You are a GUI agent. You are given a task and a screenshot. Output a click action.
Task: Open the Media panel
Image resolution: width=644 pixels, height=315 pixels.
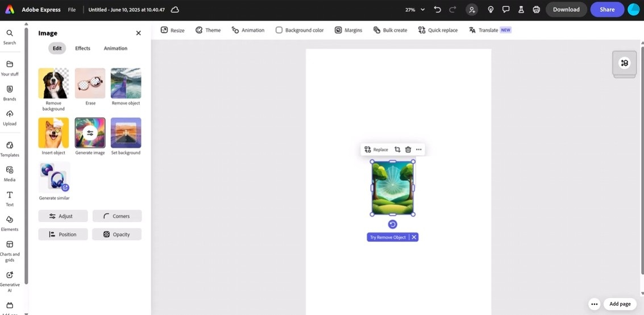[10, 174]
